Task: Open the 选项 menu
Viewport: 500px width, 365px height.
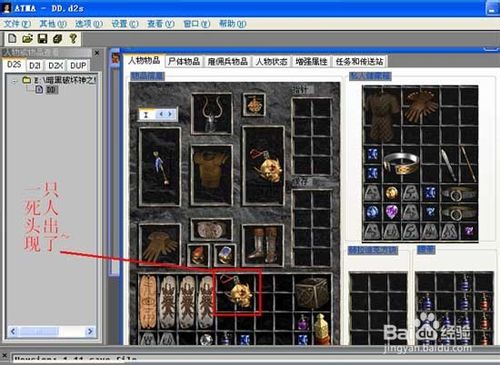Action: point(89,24)
